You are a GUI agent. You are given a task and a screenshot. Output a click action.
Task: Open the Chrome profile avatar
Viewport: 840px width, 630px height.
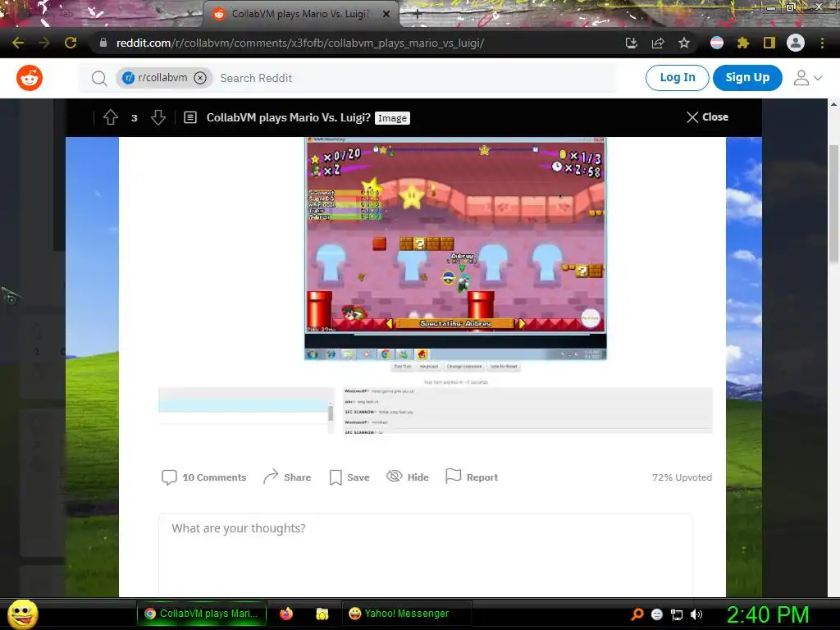tap(796, 43)
